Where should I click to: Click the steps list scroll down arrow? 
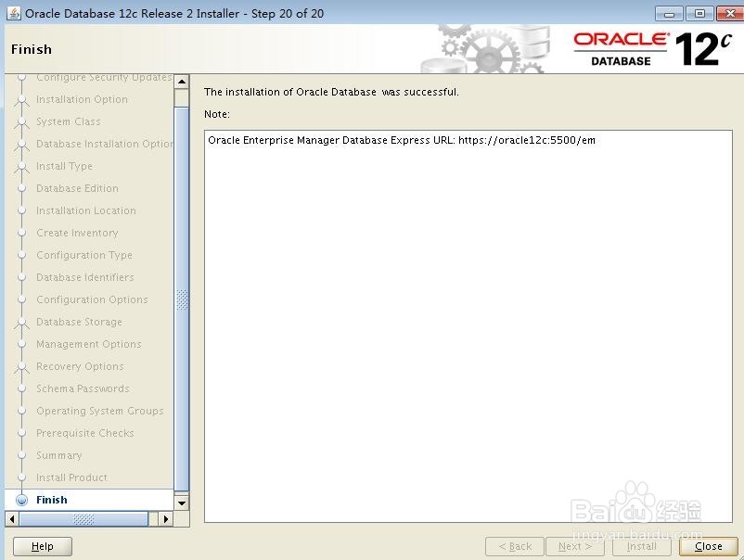[182, 503]
